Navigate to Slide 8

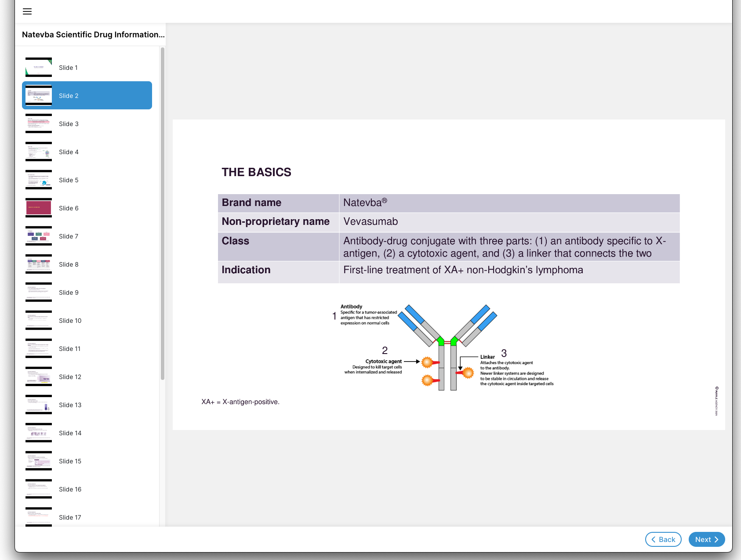[x=69, y=264]
